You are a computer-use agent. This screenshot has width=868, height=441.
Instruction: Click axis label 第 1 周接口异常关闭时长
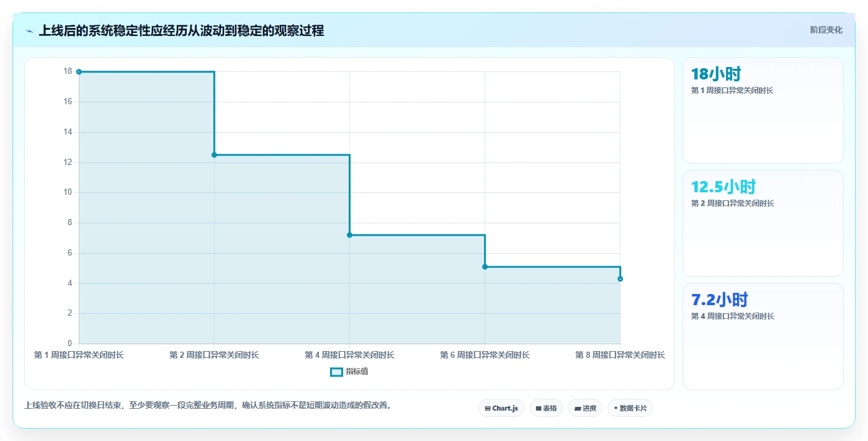pos(79,355)
